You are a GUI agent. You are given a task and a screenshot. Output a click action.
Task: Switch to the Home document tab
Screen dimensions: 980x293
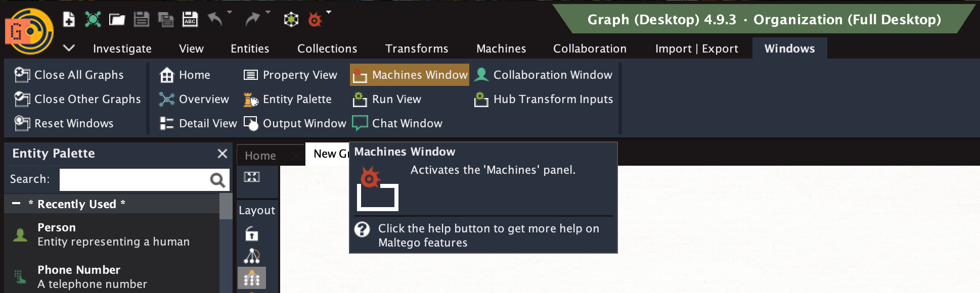[x=260, y=156]
